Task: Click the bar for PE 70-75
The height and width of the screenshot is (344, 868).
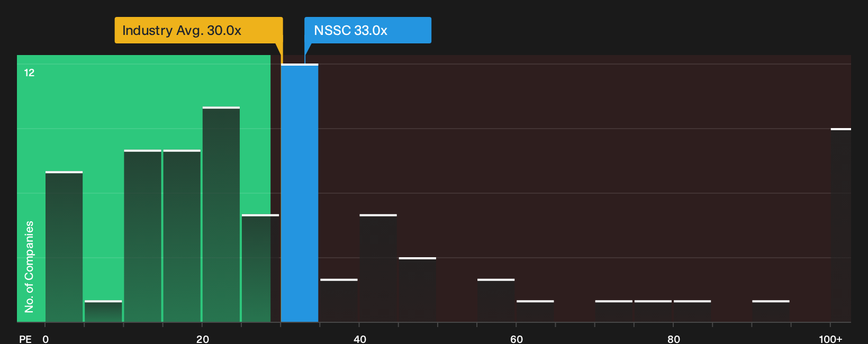Action: click(x=614, y=311)
